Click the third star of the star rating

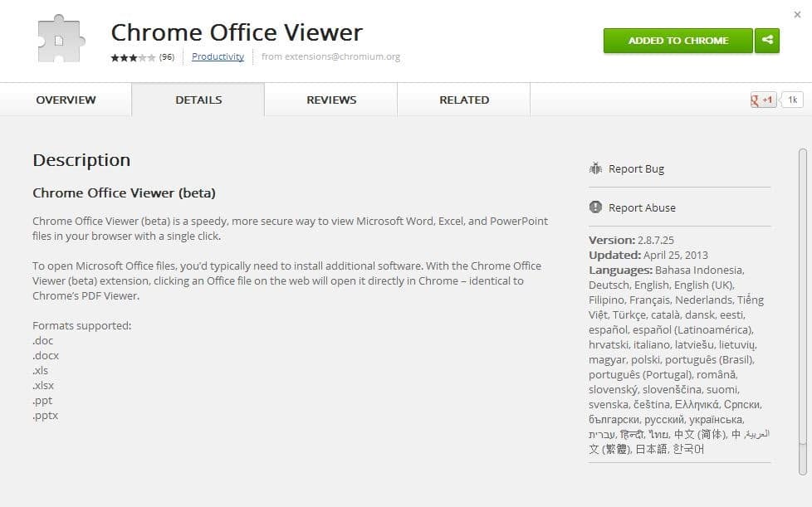(x=133, y=56)
